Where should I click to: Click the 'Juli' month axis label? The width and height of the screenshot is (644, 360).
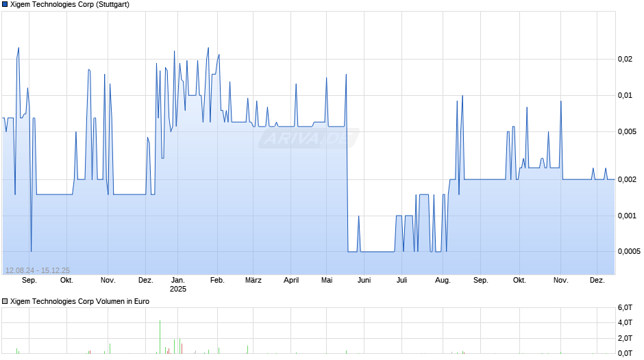(x=402, y=281)
